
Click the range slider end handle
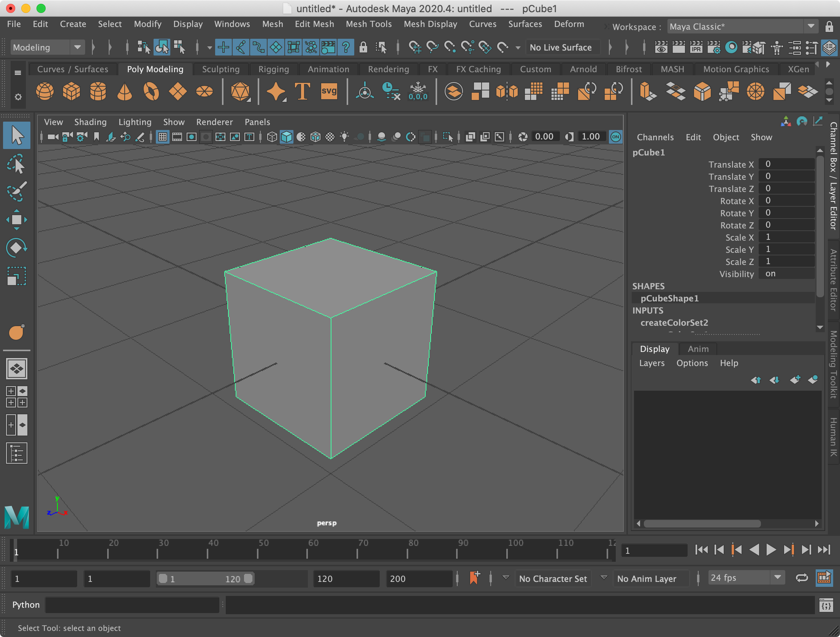(x=248, y=578)
